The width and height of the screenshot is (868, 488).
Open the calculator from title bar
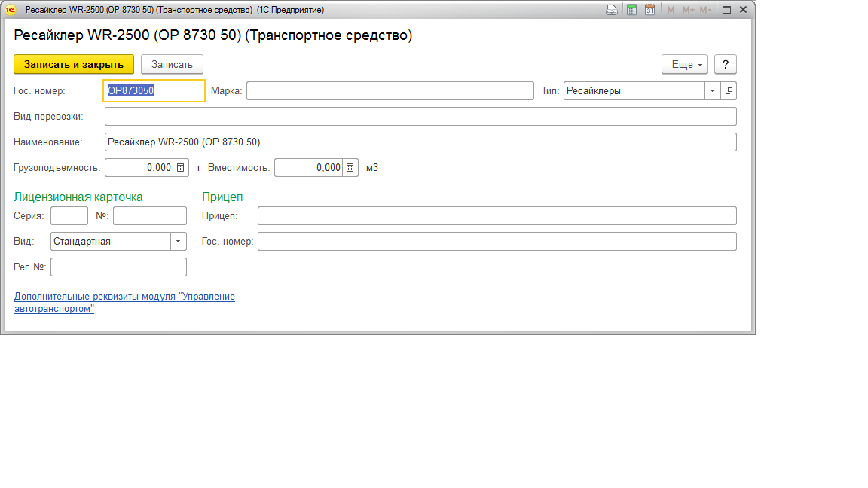click(631, 10)
